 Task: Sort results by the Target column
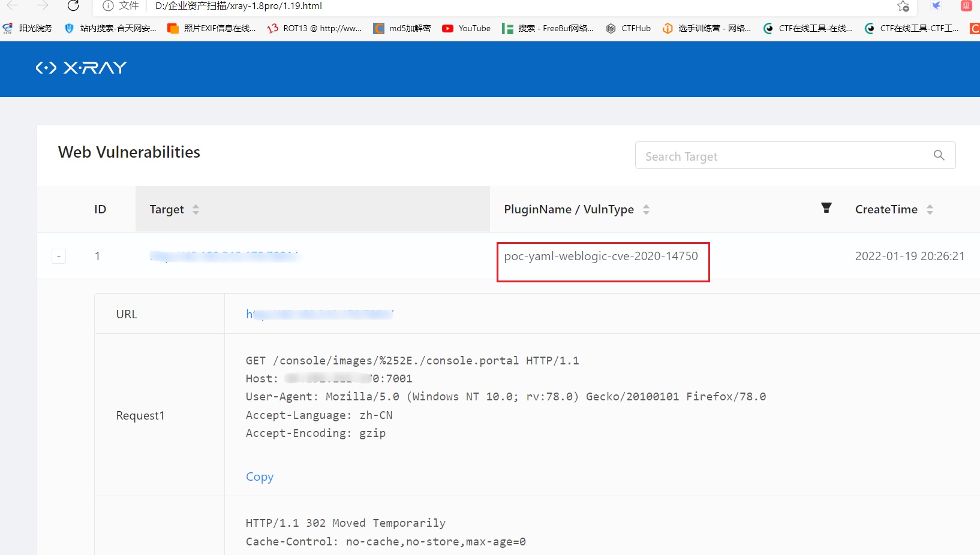(196, 209)
